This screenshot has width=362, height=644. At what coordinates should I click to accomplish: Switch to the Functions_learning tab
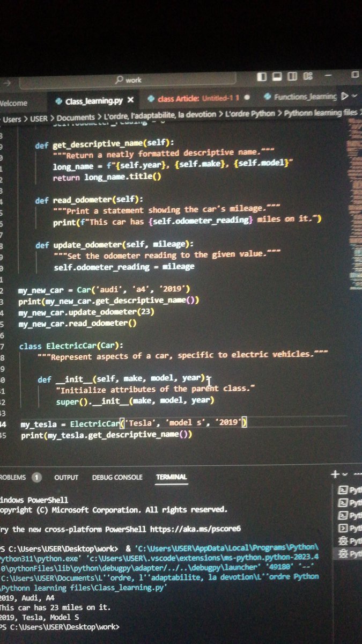[x=300, y=97]
